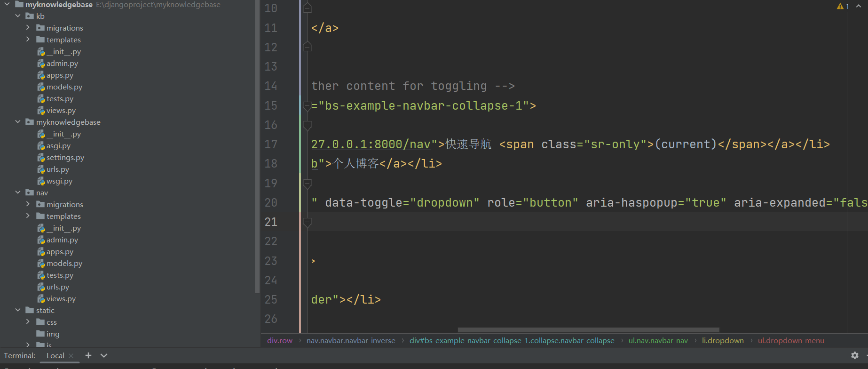Open urls.py in the myknowledgebase package
This screenshot has height=369, width=868.
point(58,169)
